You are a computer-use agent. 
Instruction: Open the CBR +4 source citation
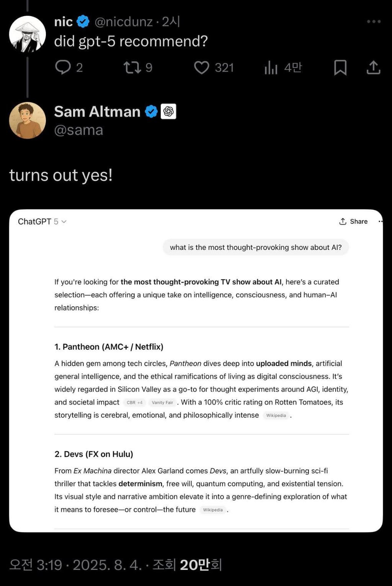tap(134, 402)
